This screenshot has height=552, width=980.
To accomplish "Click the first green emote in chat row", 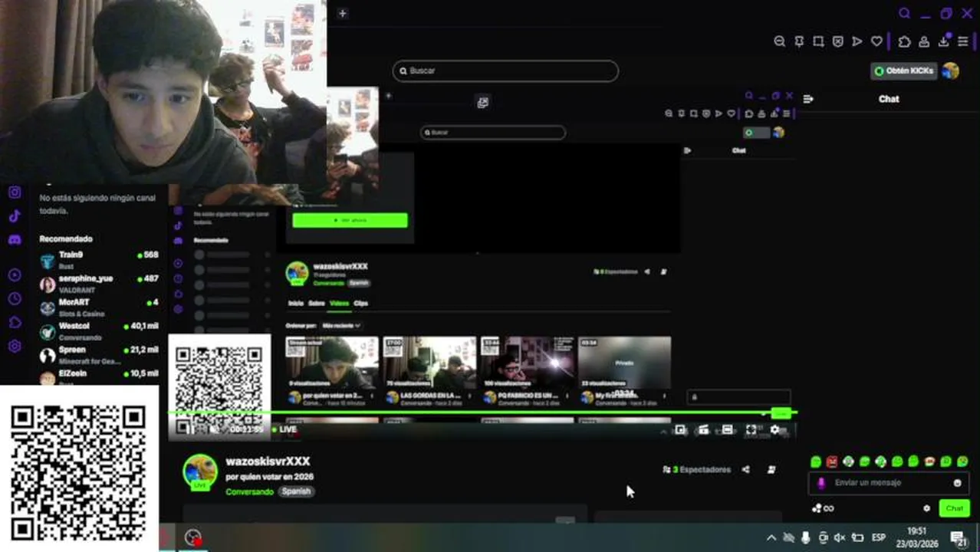I will click(x=816, y=462).
